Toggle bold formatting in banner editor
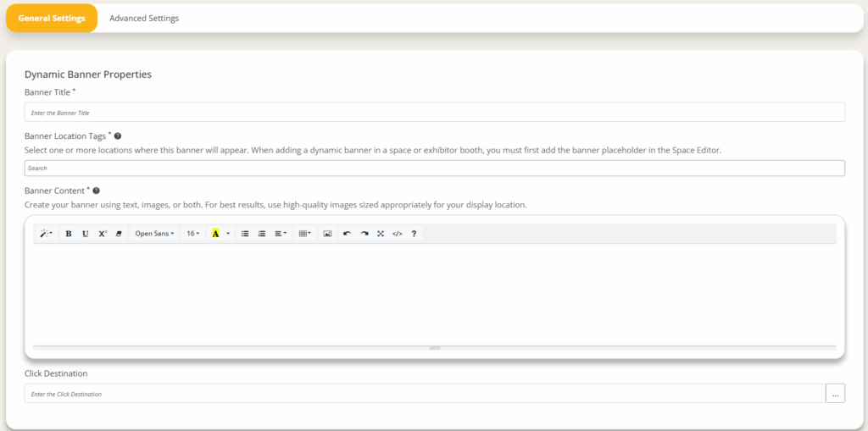 [69, 234]
